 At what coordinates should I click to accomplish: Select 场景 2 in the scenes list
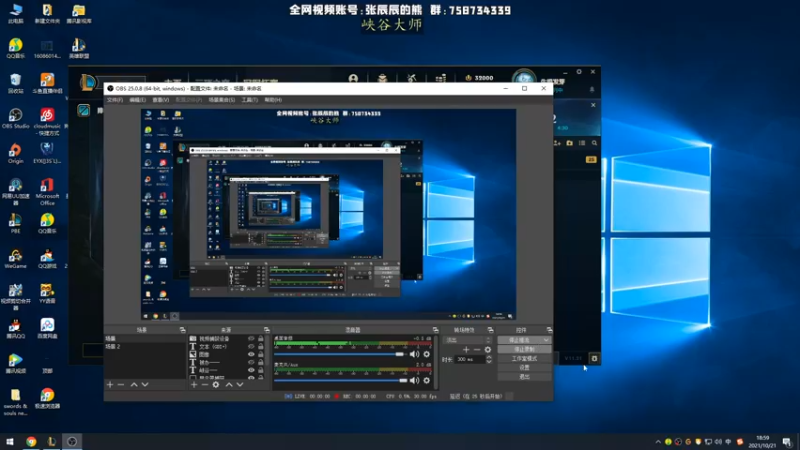145,346
